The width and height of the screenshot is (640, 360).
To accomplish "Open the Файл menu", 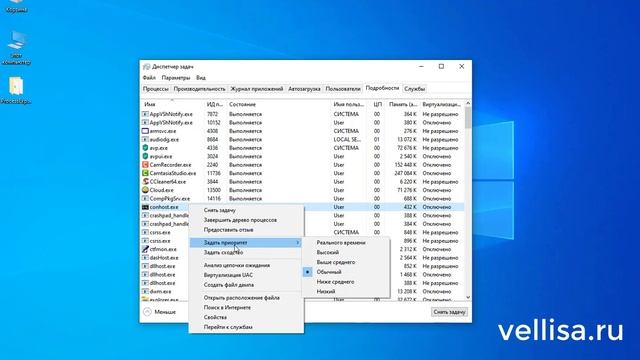I will (x=149, y=78).
